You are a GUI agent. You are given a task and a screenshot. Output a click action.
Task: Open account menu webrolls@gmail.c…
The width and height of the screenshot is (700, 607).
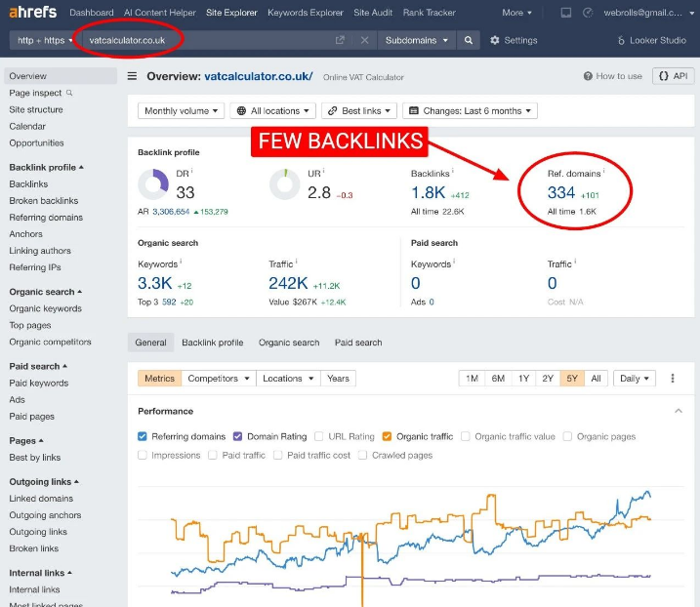pos(648,13)
